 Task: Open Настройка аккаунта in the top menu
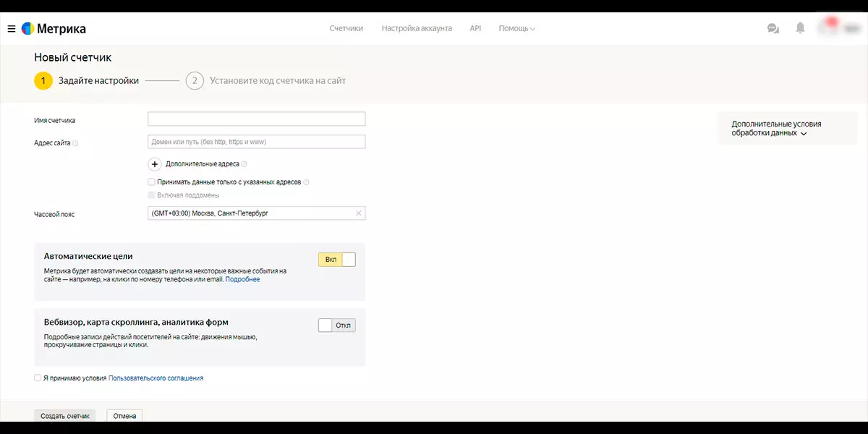(x=417, y=28)
